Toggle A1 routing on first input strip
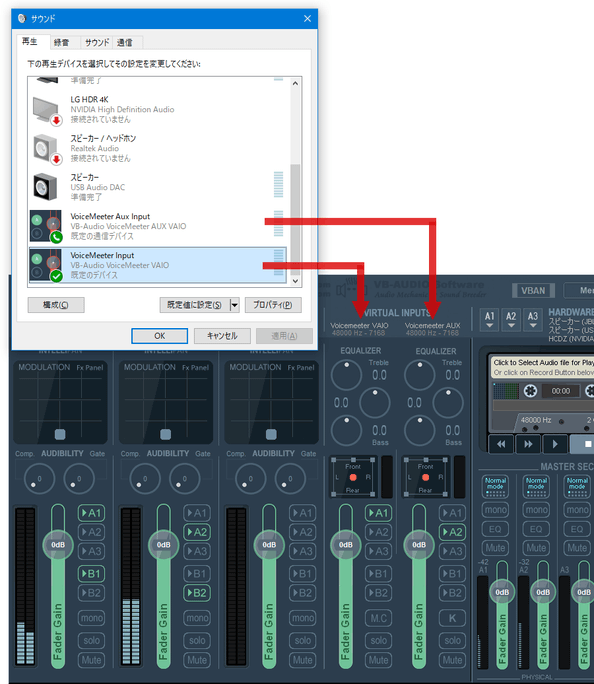594x684 pixels. (91, 513)
